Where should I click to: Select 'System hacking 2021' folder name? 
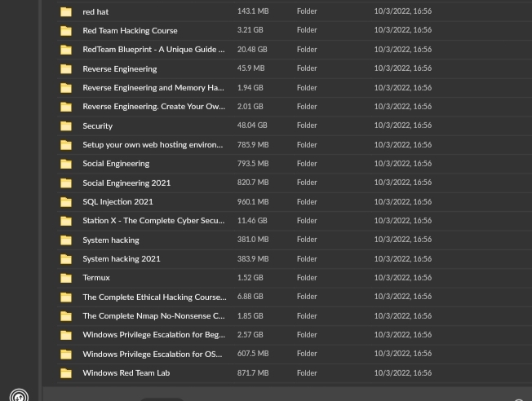click(121, 259)
